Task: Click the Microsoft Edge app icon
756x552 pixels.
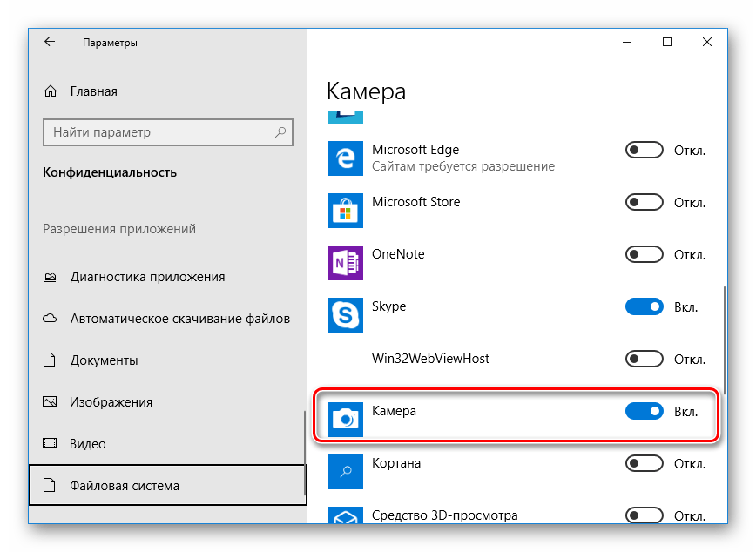Action: [x=346, y=158]
